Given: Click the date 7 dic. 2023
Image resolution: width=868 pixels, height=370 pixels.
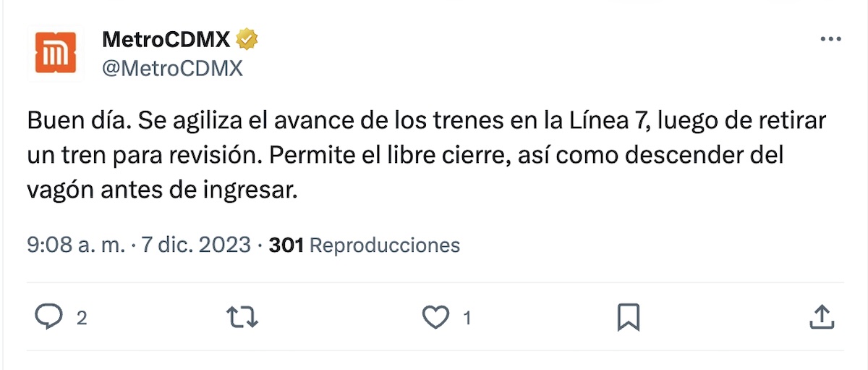Looking at the screenshot, I should tap(195, 245).
